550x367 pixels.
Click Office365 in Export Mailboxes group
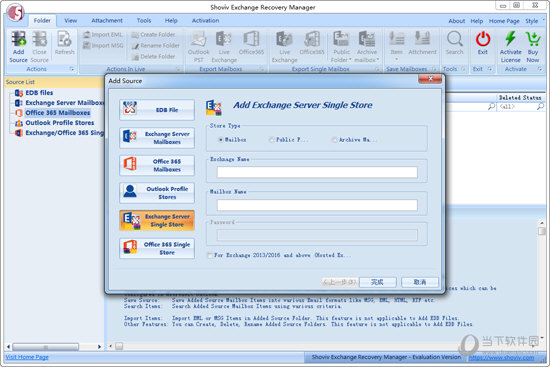click(x=251, y=43)
